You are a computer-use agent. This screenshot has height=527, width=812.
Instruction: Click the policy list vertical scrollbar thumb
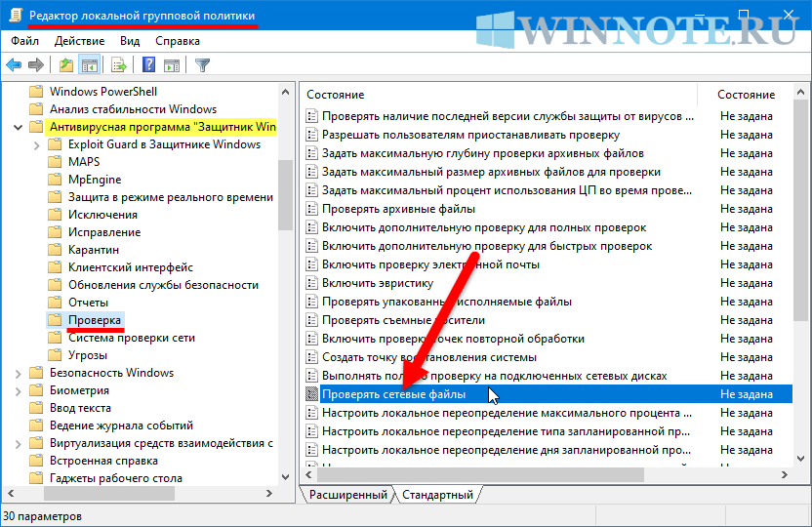click(x=800, y=211)
